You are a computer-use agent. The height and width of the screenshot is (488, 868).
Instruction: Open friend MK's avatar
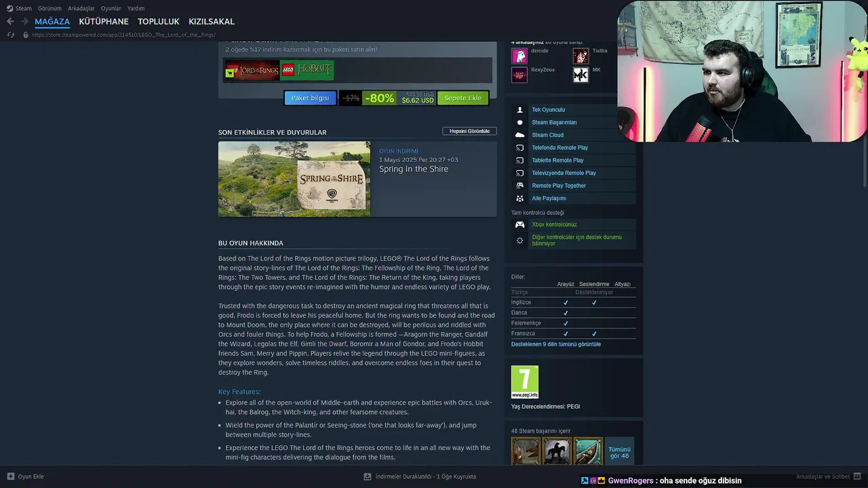pyautogui.click(x=580, y=75)
